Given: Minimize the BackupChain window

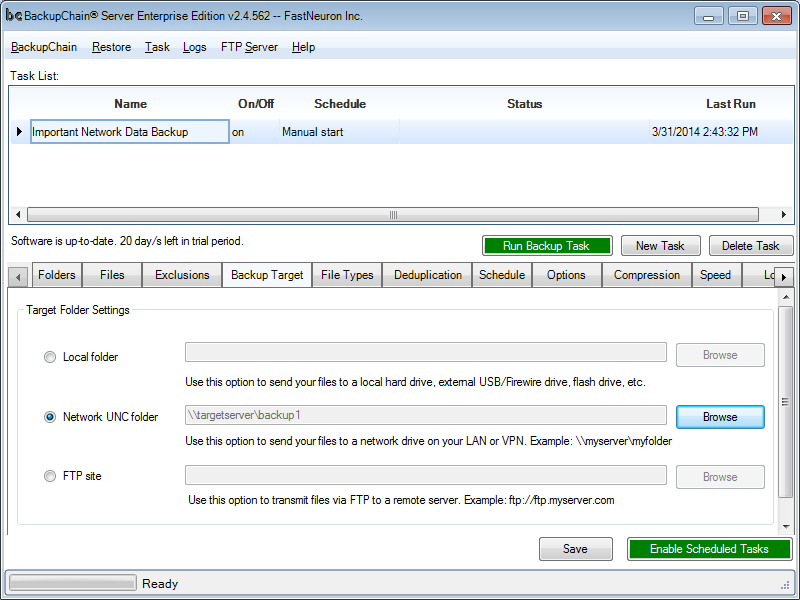Looking at the screenshot, I should click(708, 16).
